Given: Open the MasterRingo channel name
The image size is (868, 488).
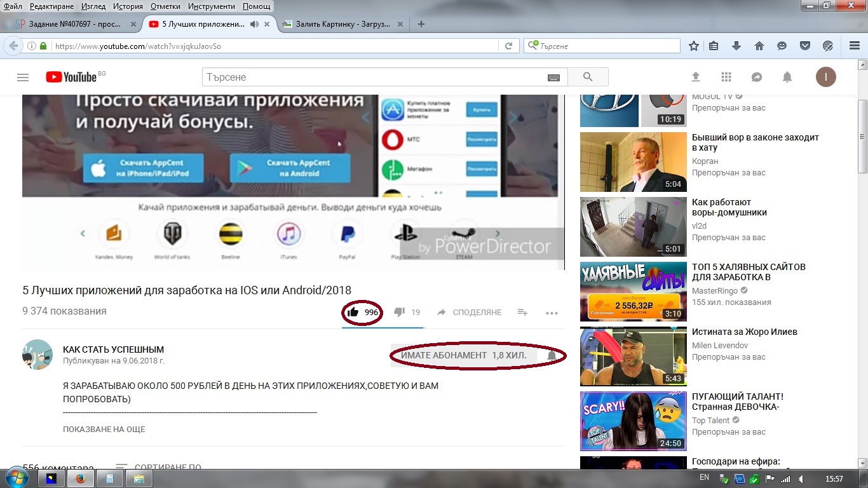Looking at the screenshot, I should point(715,290).
